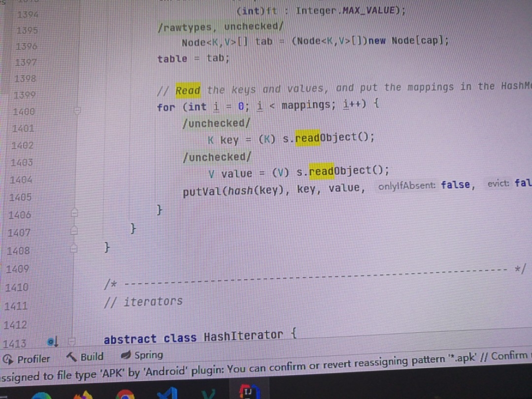Collapse the fold marker at line 1408
532x399 pixels.
pos(74,250)
